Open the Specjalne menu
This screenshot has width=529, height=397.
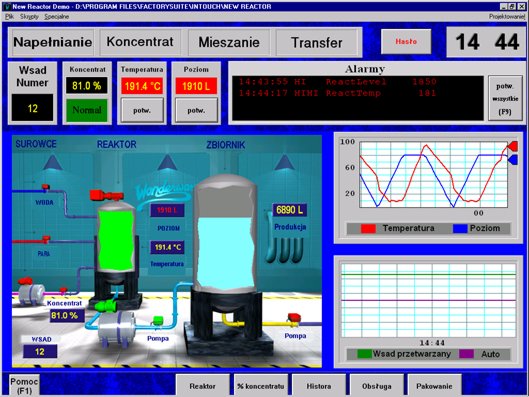[56, 17]
